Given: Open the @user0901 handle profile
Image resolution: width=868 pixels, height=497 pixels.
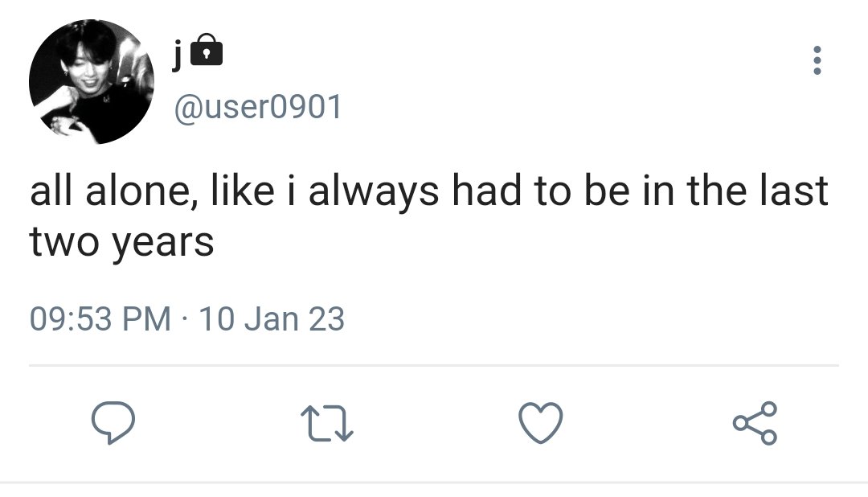Looking at the screenshot, I should point(258,106).
